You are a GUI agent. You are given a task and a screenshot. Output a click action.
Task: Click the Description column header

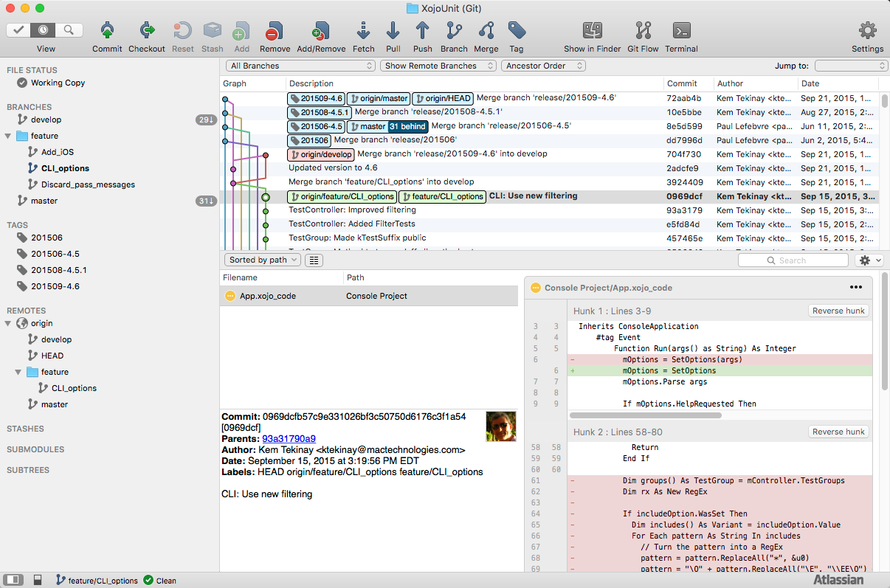coord(475,83)
